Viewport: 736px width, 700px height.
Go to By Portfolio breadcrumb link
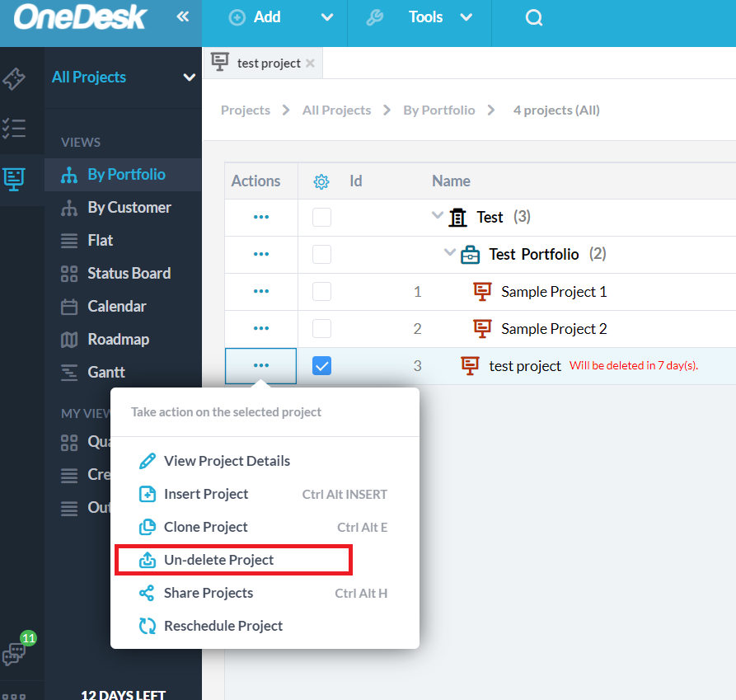click(x=438, y=110)
